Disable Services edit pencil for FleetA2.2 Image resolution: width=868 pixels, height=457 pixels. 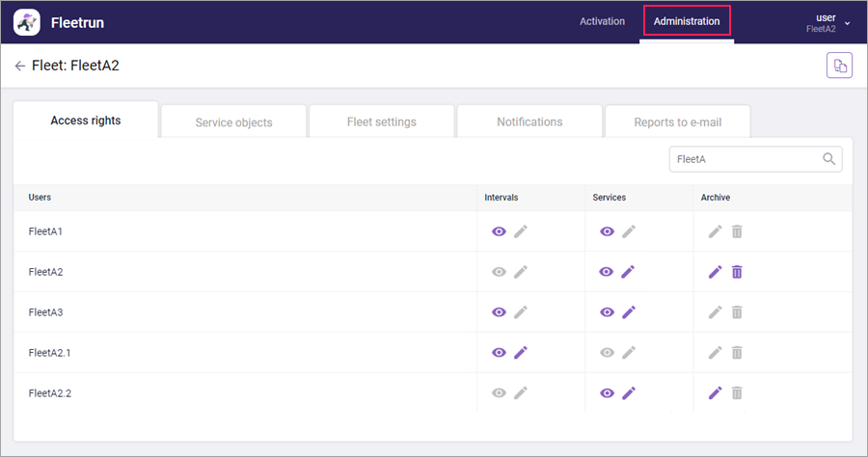[628, 392]
